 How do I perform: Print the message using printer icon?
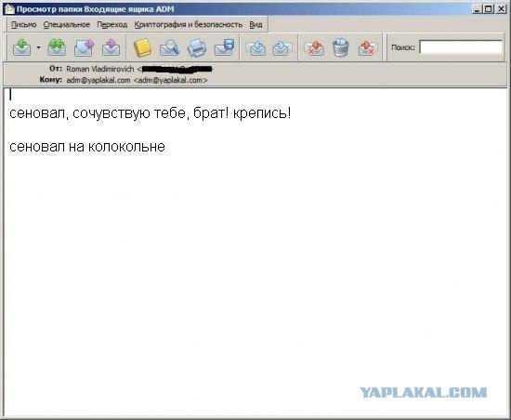point(197,47)
